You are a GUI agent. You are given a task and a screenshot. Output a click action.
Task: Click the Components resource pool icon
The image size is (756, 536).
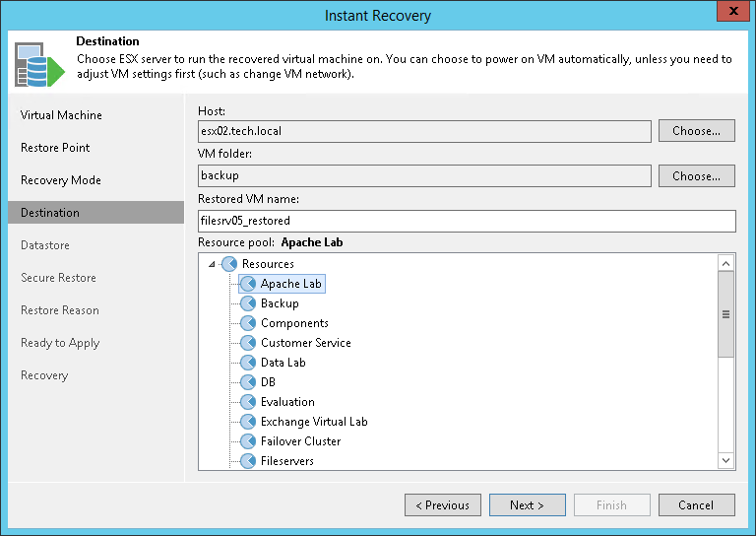tap(248, 323)
